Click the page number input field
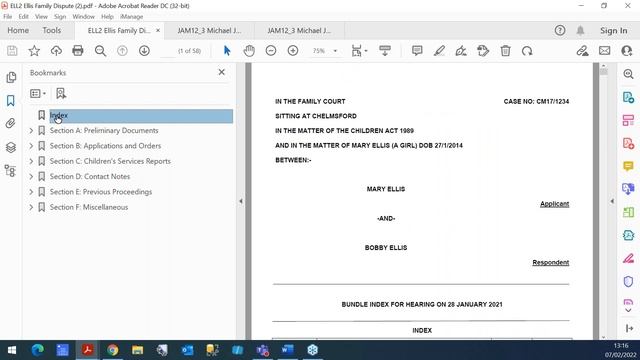 pyautogui.click(x=168, y=51)
